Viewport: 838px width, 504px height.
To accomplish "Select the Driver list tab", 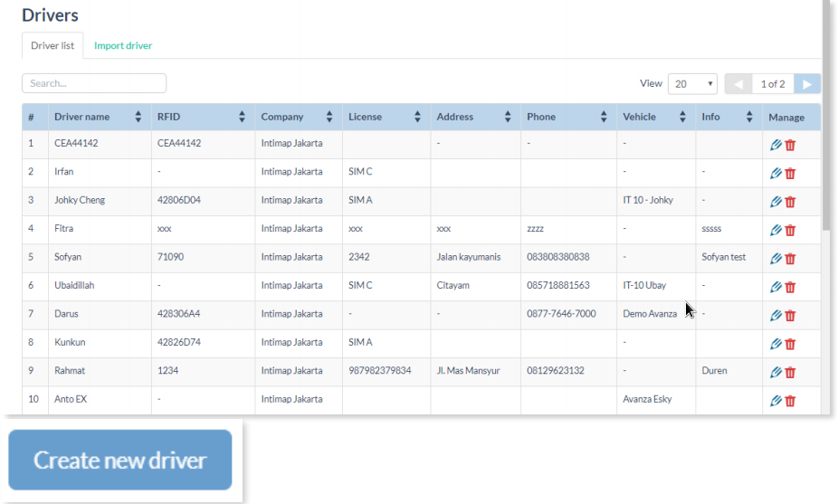I will [x=52, y=46].
